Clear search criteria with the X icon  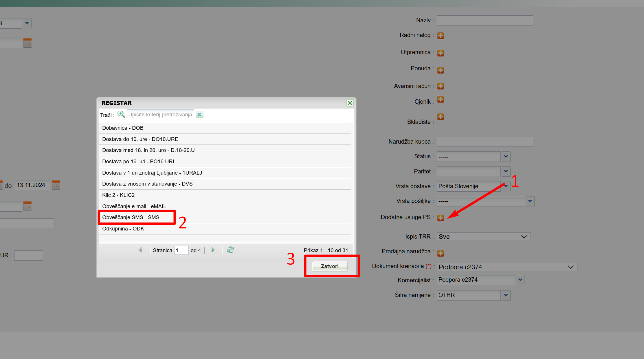point(199,115)
